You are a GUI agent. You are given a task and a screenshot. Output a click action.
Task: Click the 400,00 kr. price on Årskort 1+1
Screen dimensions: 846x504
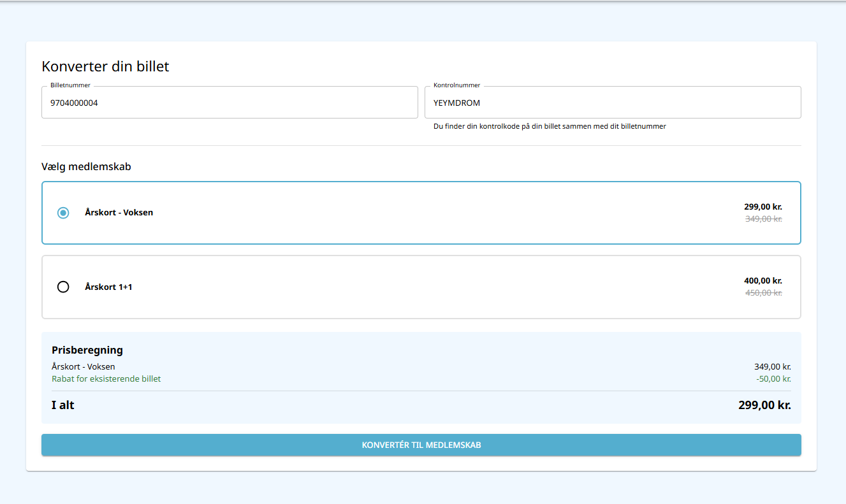[x=762, y=280]
